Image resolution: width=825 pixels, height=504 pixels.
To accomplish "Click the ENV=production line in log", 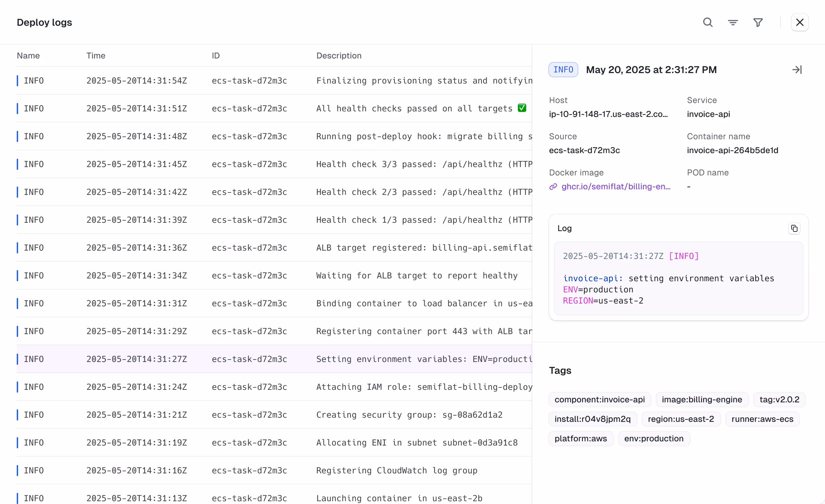I will (x=598, y=290).
